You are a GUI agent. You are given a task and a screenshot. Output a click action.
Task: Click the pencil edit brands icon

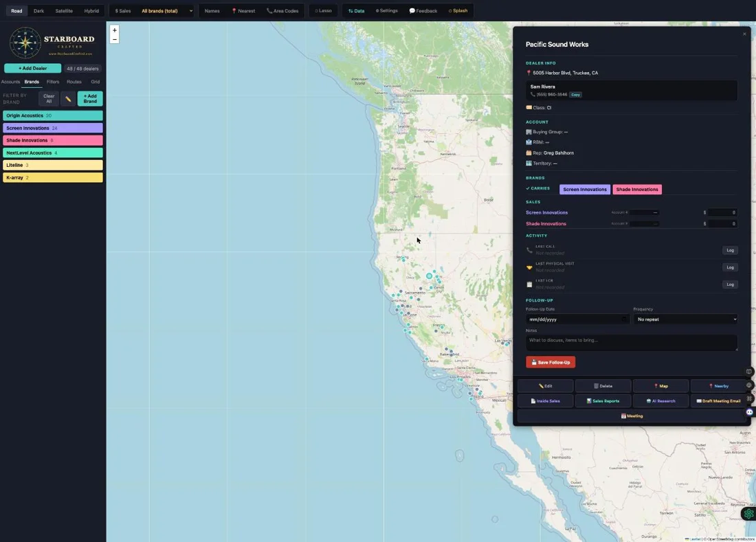click(68, 99)
